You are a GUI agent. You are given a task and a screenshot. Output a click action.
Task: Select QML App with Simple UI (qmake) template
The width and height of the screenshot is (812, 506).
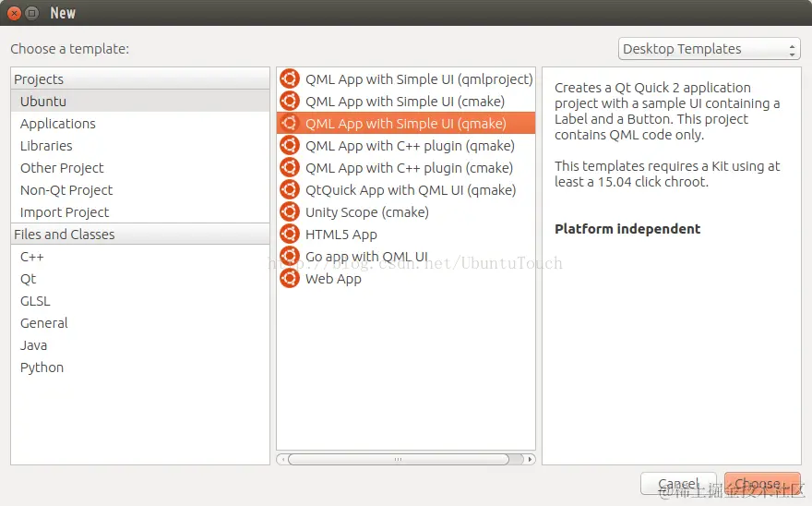[x=406, y=124]
